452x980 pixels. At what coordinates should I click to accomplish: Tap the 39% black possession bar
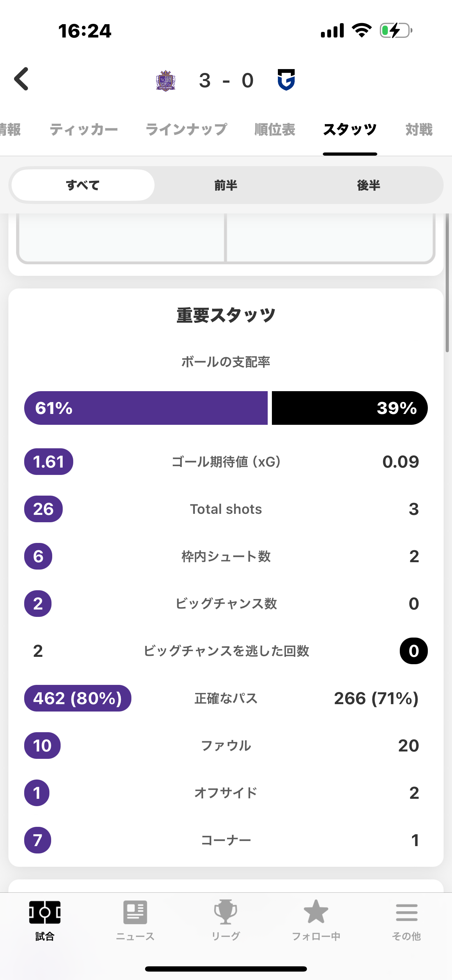pyautogui.click(x=349, y=408)
